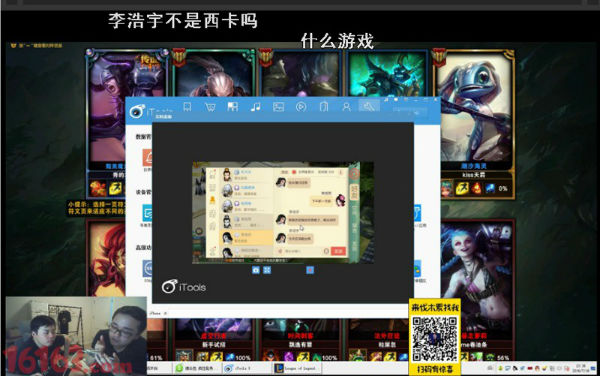The width and height of the screenshot is (600, 376).
Task: Click the orange alert icon in left panel
Action: tap(147, 158)
